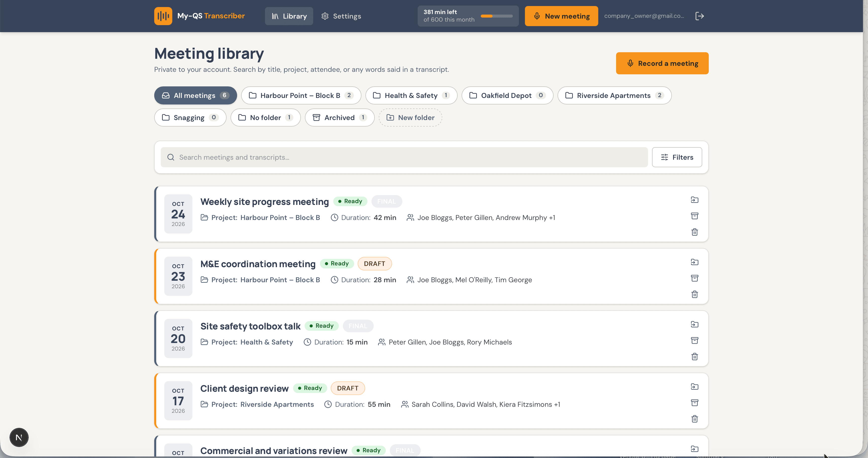Select the Snagging folder
Image resolution: width=868 pixels, height=458 pixels.
point(190,118)
